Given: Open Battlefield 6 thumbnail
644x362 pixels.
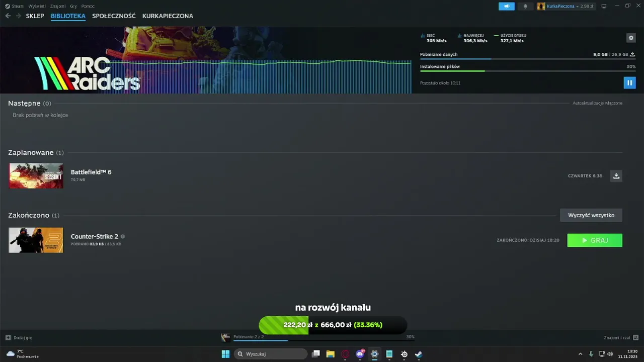Looking at the screenshot, I should click(x=36, y=176).
